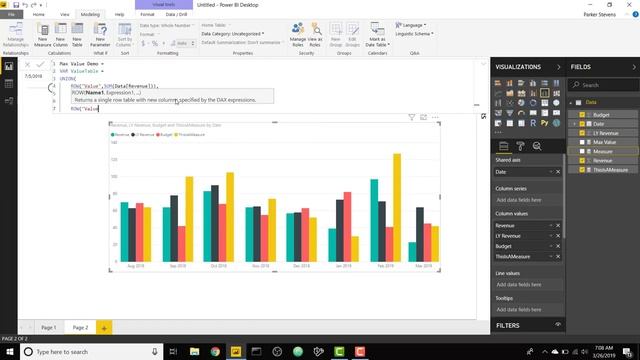
Task: Switch to Report view in left sidebar
Action: pyautogui.click(x=9, y=67)
